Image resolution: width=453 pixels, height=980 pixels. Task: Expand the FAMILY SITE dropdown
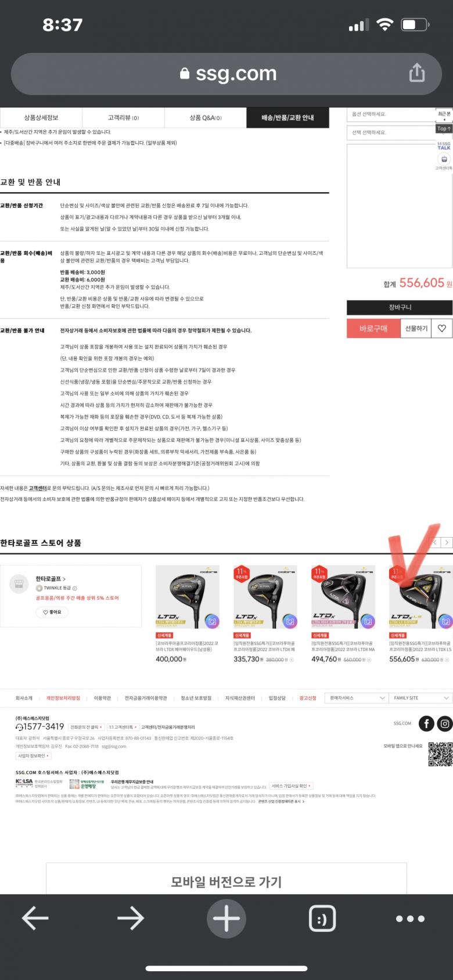pos(421,698)
